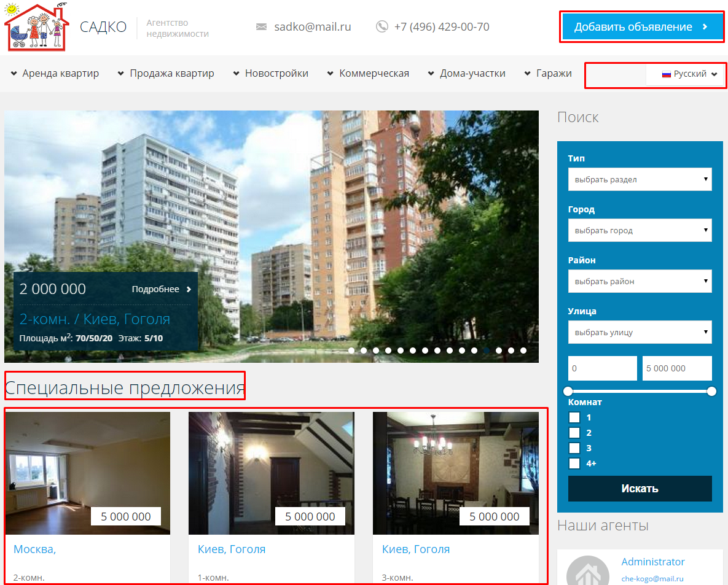Open the Administrator agent profile link
Screen dimensions: 728x585
pos(653,562)
